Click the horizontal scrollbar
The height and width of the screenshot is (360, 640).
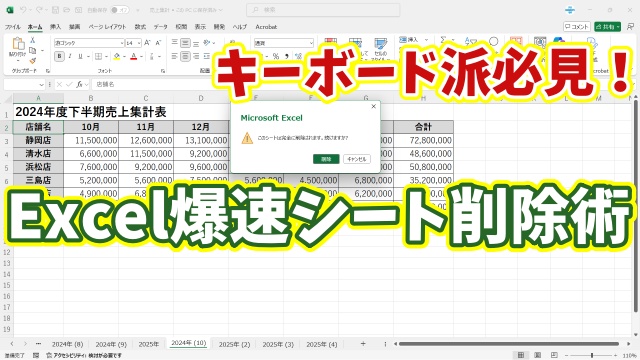tap(508, 344)
